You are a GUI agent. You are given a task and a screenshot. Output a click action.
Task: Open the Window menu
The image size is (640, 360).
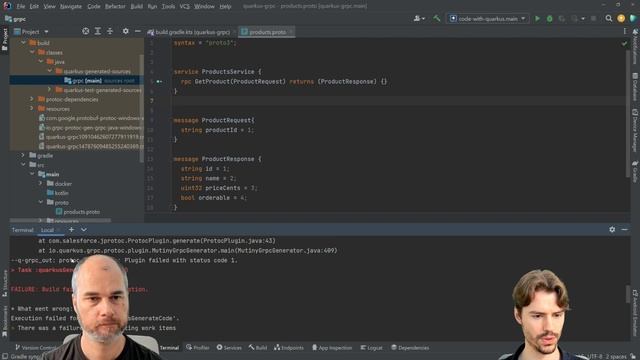pyautogui.click(x=204, y=7)
